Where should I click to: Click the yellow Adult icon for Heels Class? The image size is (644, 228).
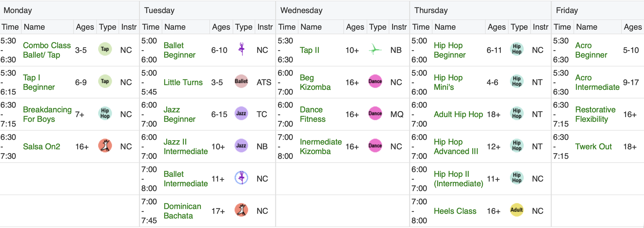click(517, 210)
